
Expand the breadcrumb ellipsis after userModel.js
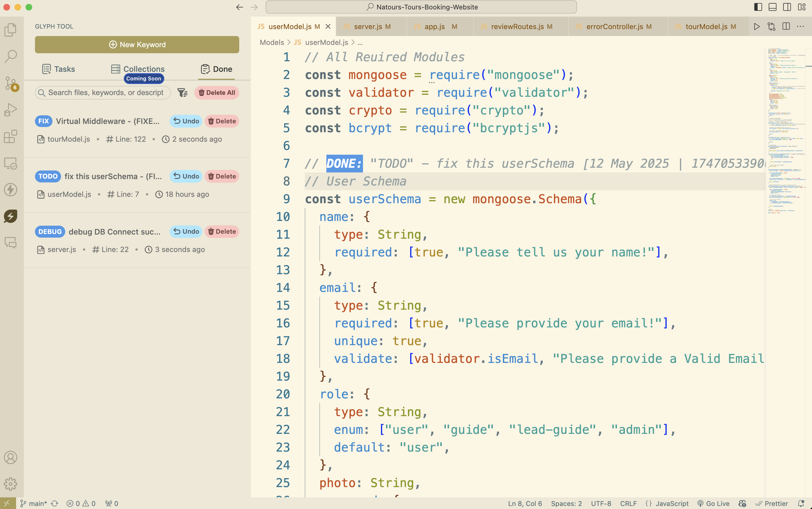pos(360,42)
